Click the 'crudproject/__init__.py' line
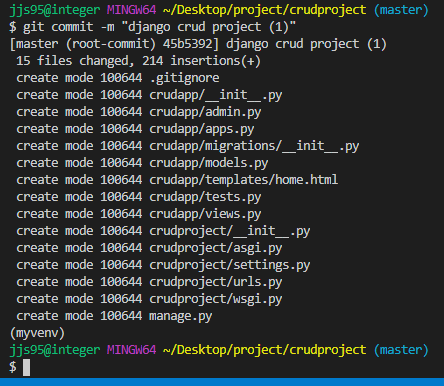Image resolution: width=444 pixels, height=386 pixels. (x=163, y=231)
